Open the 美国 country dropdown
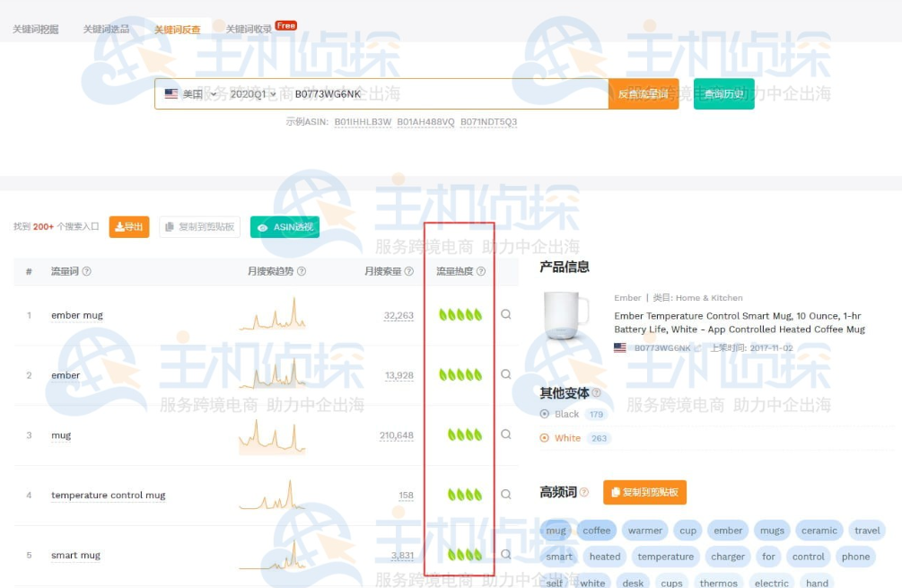 point(192,94)
